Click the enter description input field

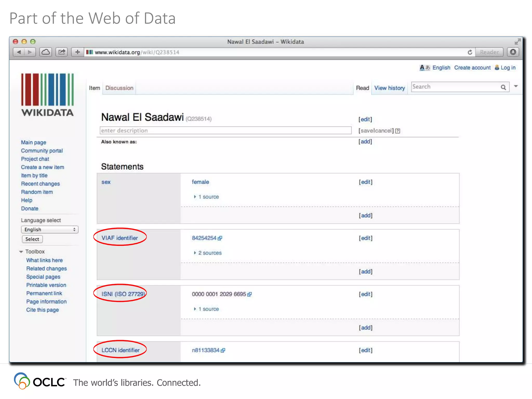pos(225,130)
